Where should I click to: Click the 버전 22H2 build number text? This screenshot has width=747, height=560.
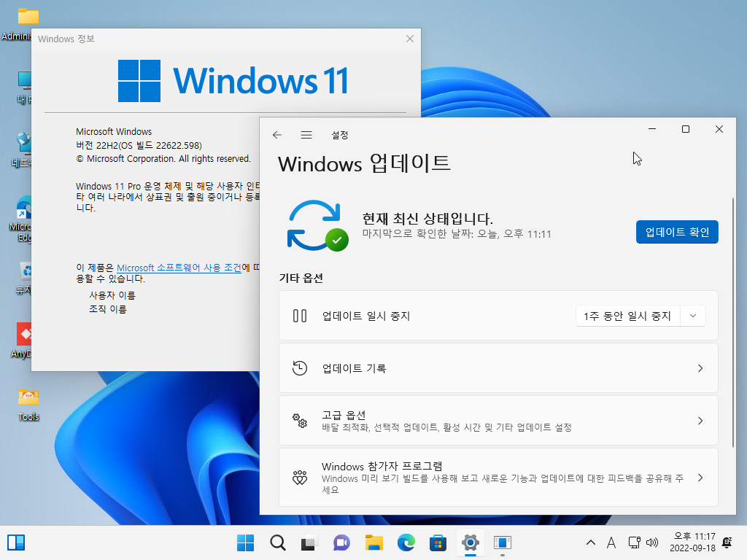click(139, 145)
